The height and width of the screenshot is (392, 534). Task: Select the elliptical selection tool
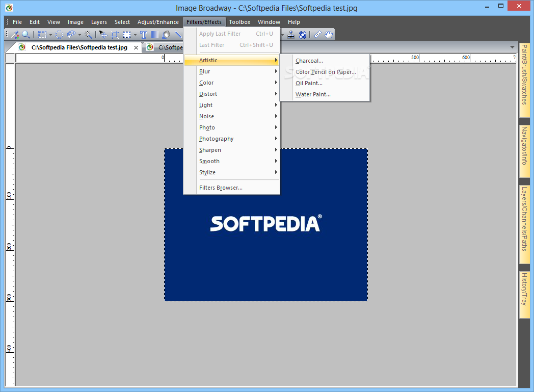point(59,34)
